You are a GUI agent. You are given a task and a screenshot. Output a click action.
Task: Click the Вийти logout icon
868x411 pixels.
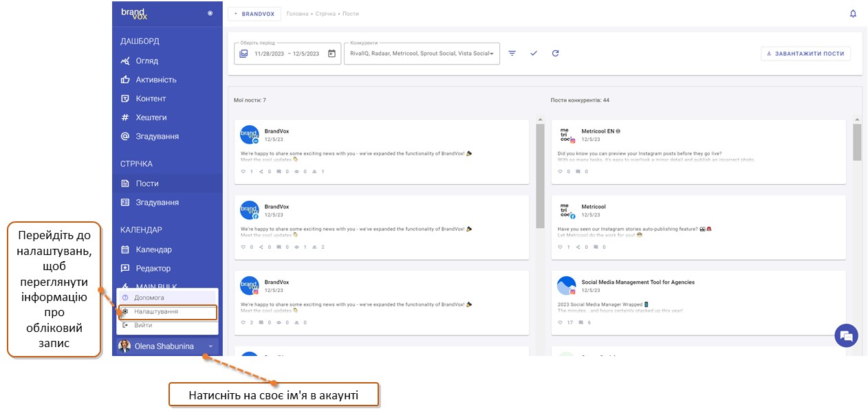coord(125,325)
